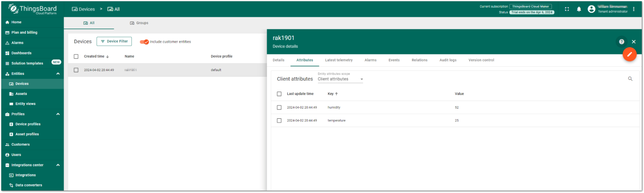Image resolution: width=644 pixels, height=193 pixels.
Task: Switch to the All devices tab
Action: 89,23
